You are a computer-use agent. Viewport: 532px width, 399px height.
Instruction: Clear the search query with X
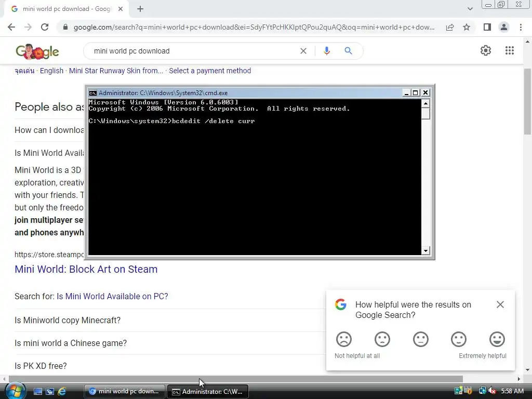(303, 51)
